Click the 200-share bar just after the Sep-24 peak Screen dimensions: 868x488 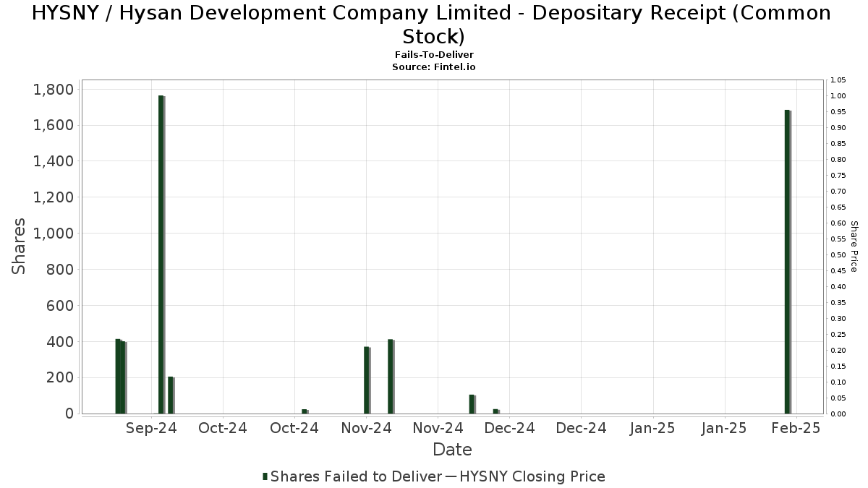[171, 395]
